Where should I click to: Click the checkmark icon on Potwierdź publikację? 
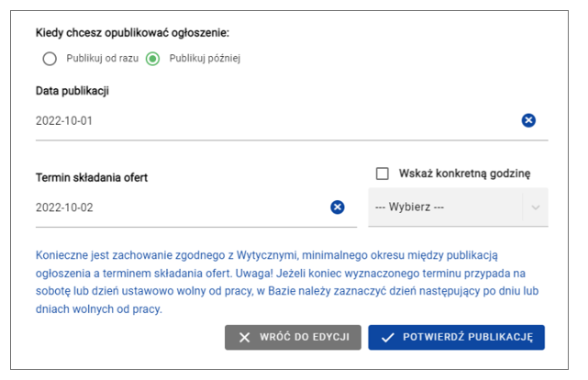point(388,338)
